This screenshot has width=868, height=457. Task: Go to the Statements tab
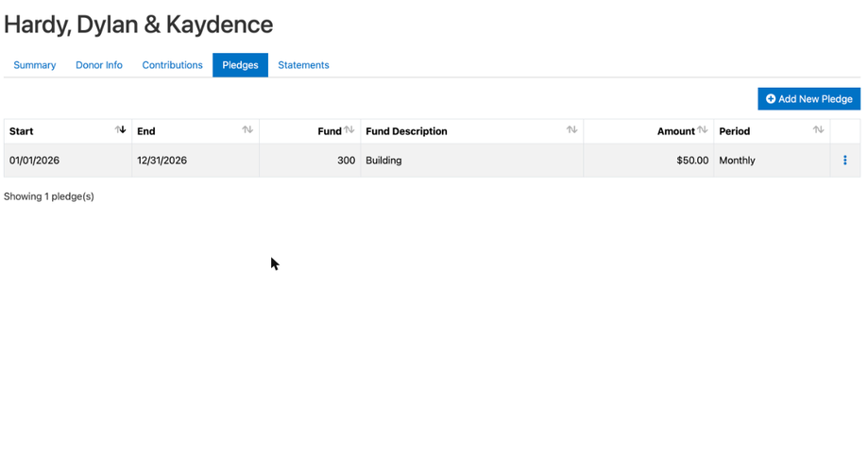303,65
